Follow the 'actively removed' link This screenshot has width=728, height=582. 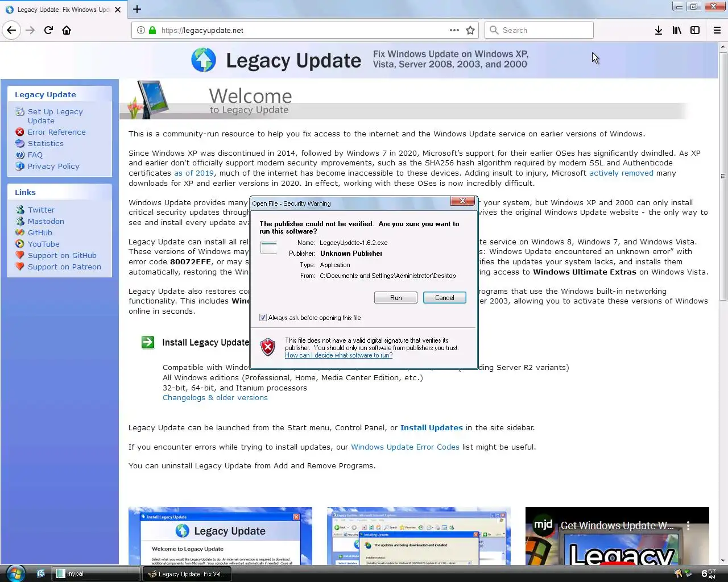(x=621, y=173)
